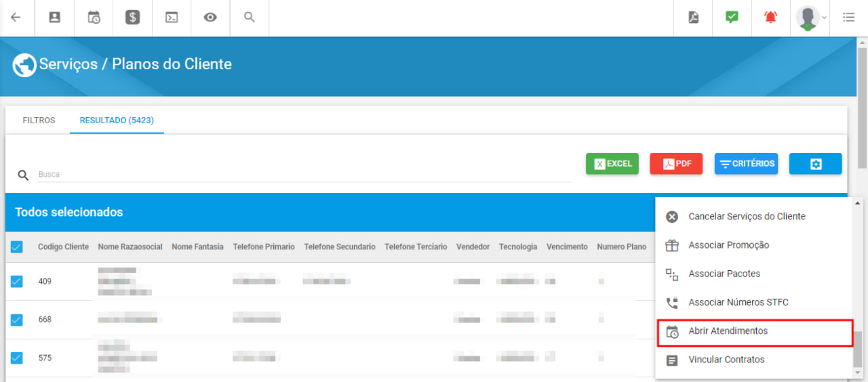Click client code 668 cell
868x382 pixels.
[45, 320]
